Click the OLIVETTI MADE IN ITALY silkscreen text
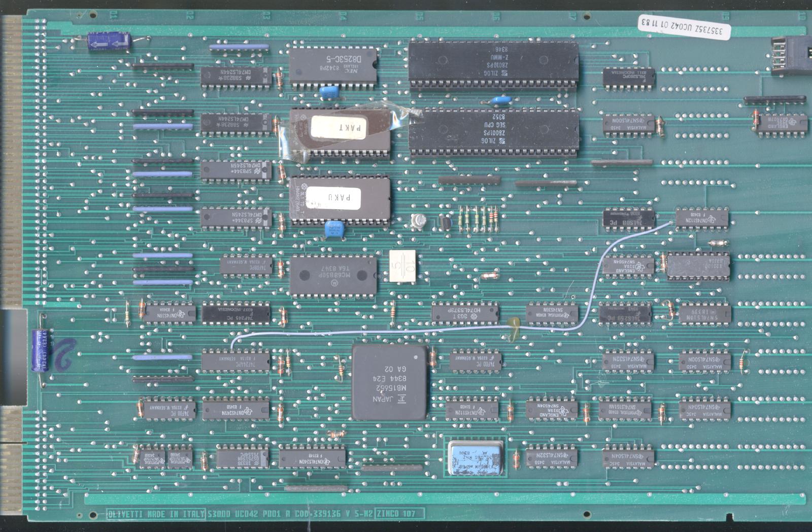This screenshot has height=532, width=812. (156, 514)
